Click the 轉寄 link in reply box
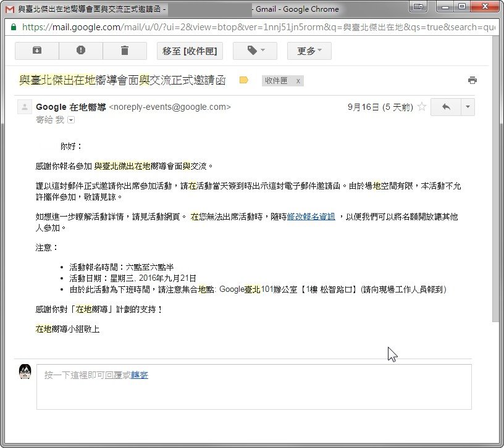Image resolution: width=504 pixels, height=448 pixels. pos(140,375)
